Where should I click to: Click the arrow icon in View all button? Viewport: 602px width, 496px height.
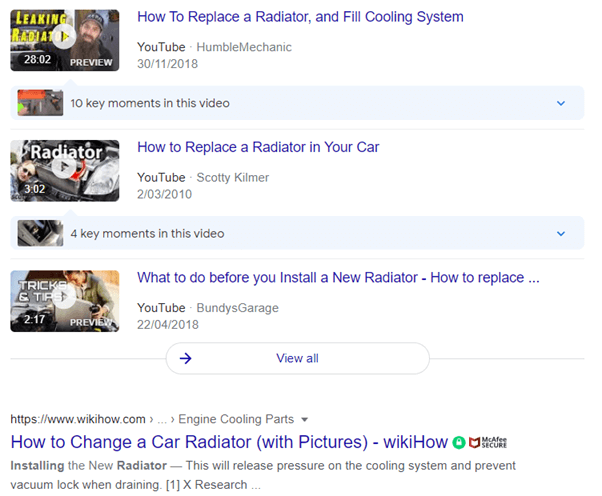pos(185,358)
